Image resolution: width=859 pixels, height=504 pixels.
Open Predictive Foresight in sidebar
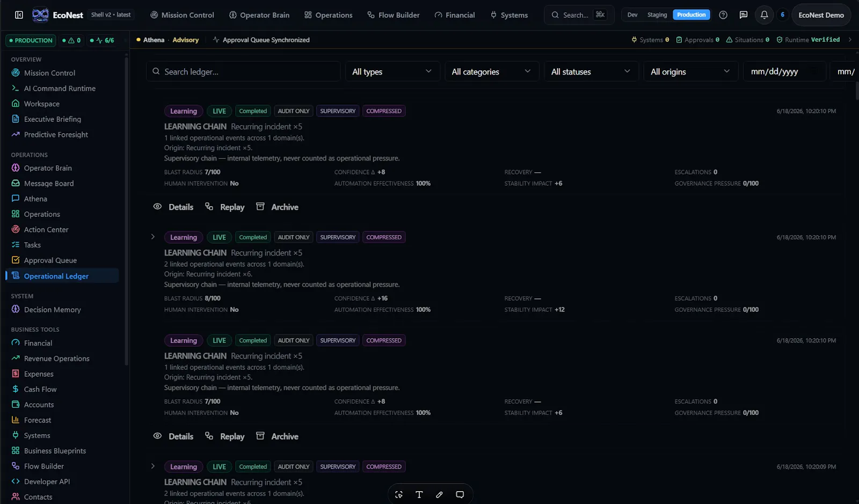pos(56,135)
